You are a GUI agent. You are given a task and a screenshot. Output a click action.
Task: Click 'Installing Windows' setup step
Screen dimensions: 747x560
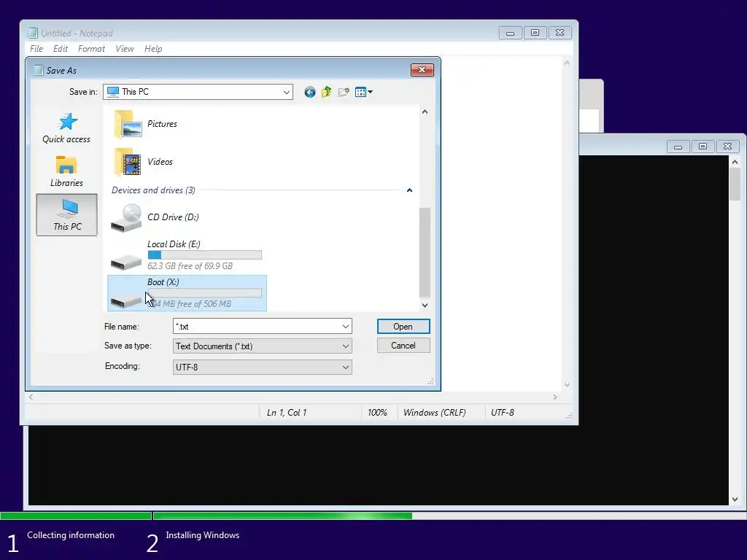pyautogui.click(x=203, y=535)
